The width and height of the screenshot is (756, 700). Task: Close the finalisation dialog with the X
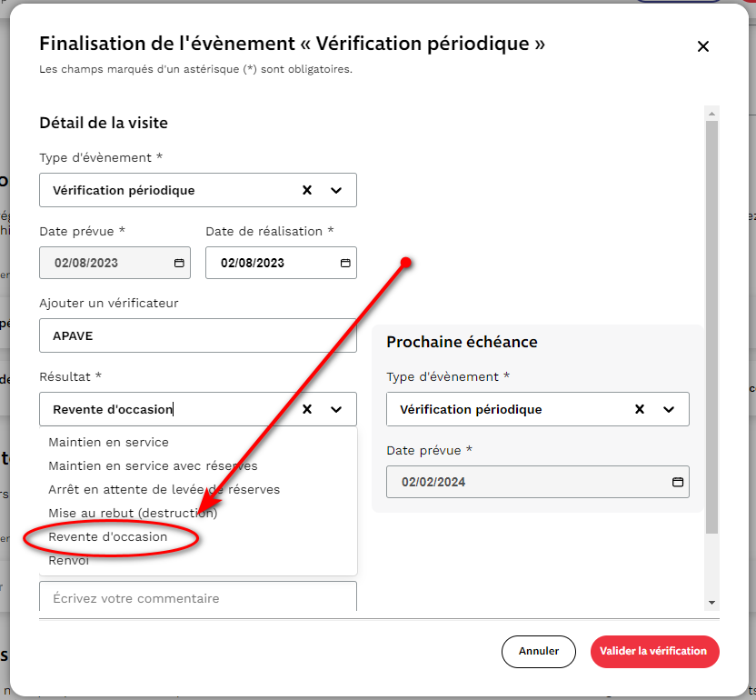coord(702,45)
